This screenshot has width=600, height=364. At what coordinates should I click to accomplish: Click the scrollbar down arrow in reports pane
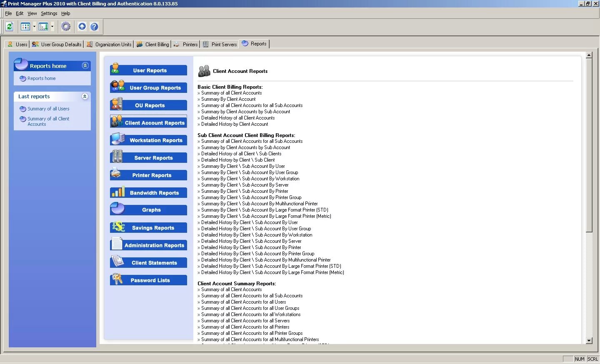click(x=589, y=341)
